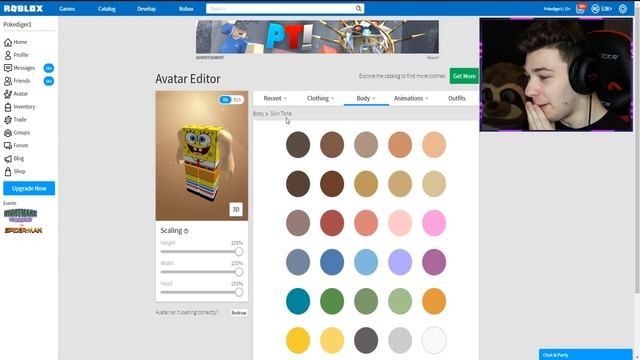Screen dimensions: 640x360
Task: Click the Get More button
Action: click(x=464, y=76)
